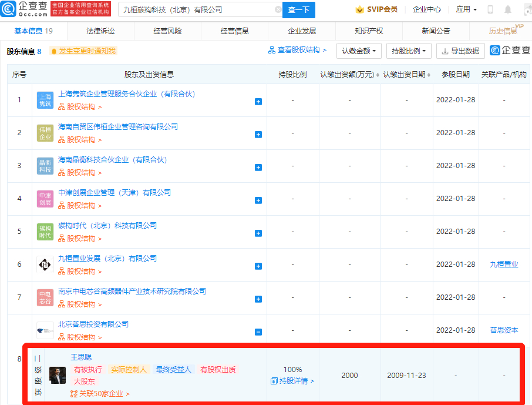The width and height of the screenshot is (532, 405).
Task: Sort by 认缴出资日期 column arrows
Action: [429, 75]
